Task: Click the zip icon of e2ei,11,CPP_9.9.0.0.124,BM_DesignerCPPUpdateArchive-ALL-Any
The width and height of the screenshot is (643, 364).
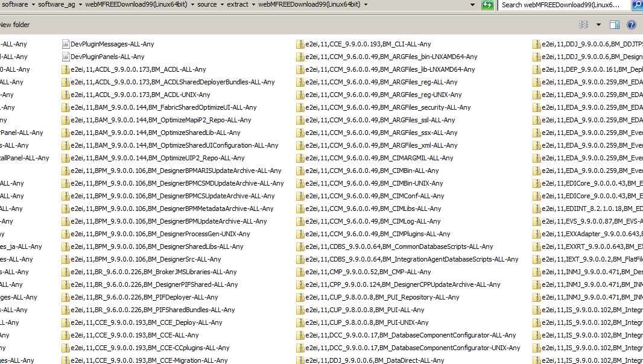Action: point(300,284)
